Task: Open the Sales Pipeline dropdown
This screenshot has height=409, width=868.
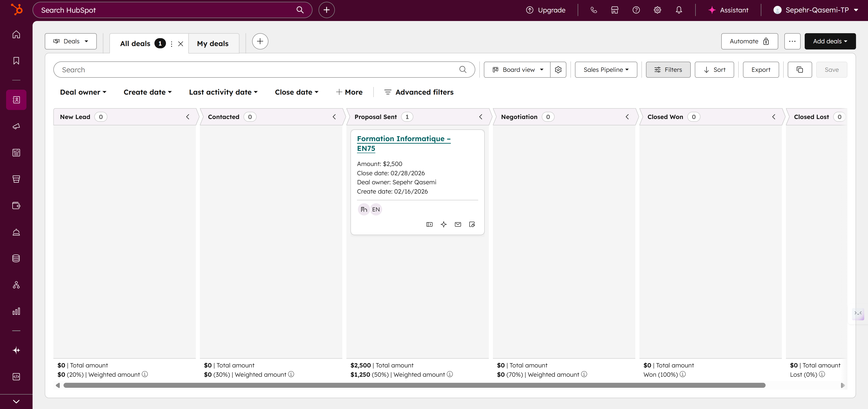Action: coord(605,70)
